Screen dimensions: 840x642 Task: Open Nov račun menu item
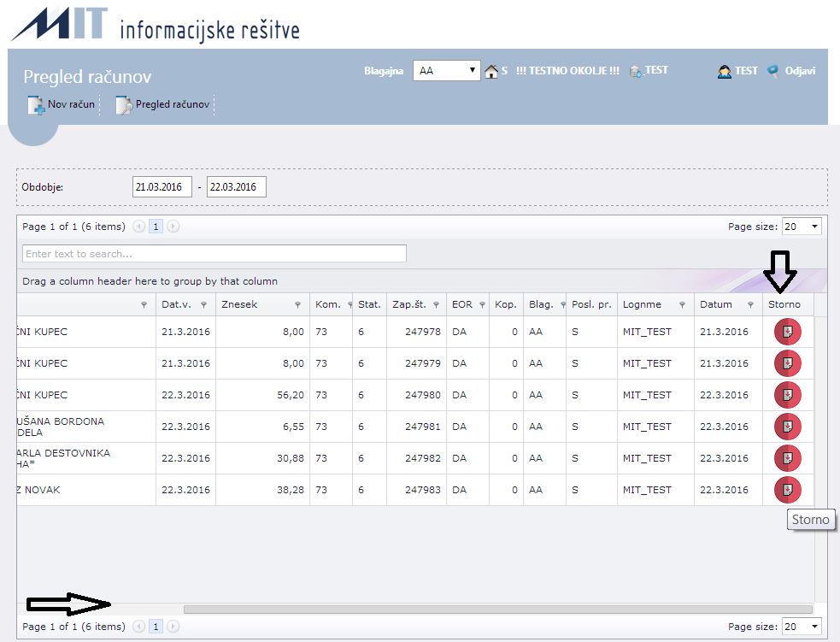point(71,104)
